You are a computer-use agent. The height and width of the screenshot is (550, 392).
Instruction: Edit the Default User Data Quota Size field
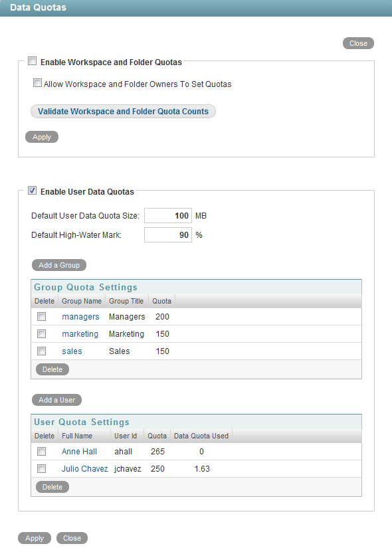[168, 215]
